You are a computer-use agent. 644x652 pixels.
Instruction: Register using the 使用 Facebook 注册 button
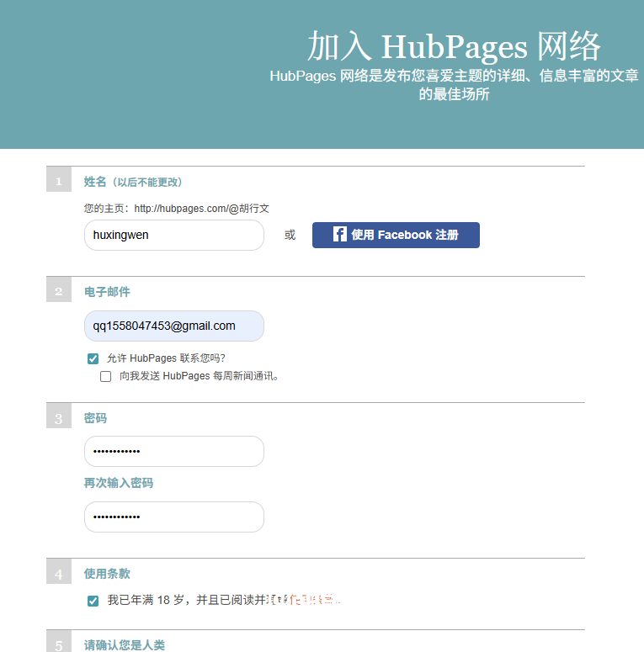click(396, 235)
